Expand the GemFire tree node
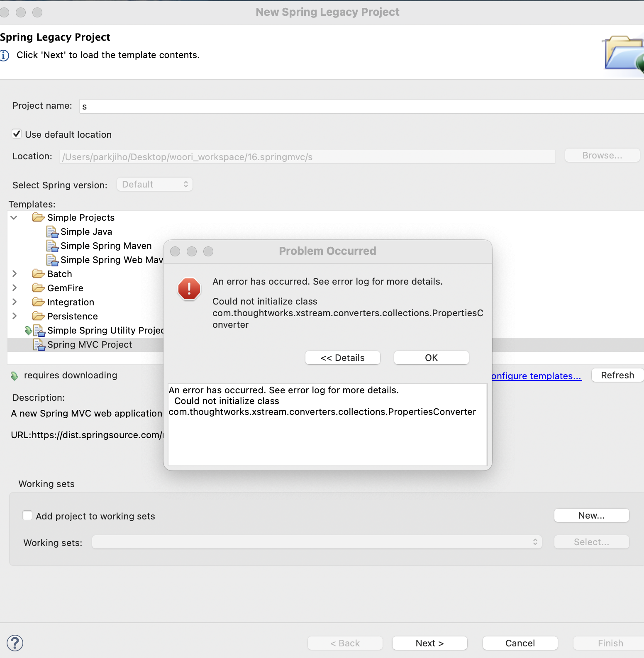The height and width of the screenshot is (658, 644). [x=15, y=288]
